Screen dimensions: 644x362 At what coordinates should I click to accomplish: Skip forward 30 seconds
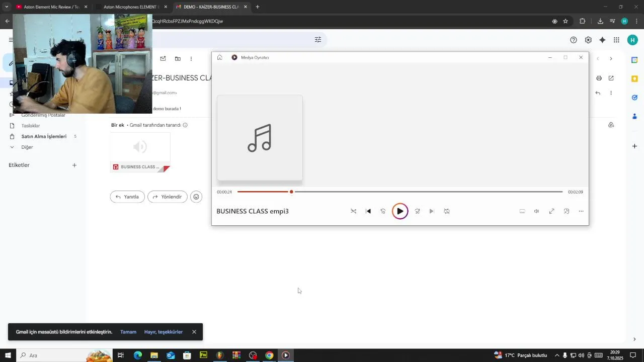click(417, 211)
